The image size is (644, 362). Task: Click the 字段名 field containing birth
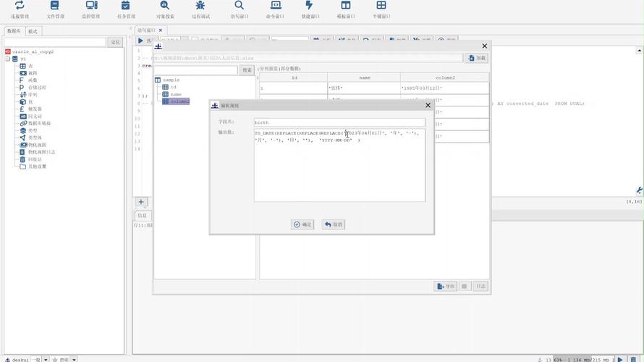tap(339, 122)
